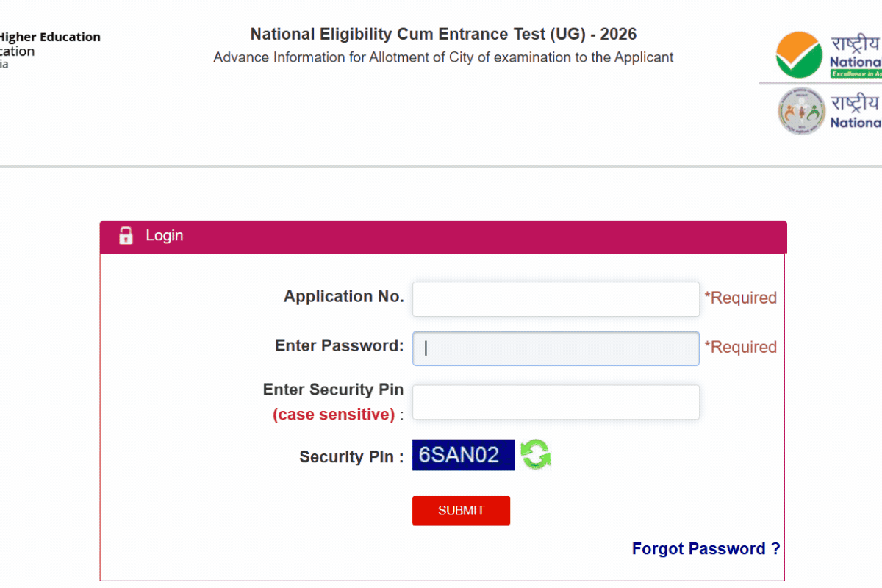
Task: Open the Forgot Password link
Action: click(x=705, y=548)
